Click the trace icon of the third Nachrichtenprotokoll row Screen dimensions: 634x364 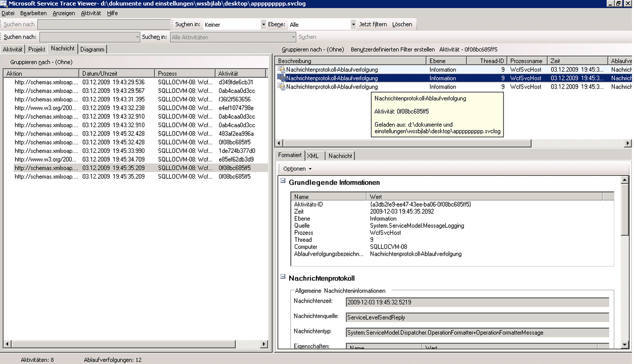click(281, 87)
